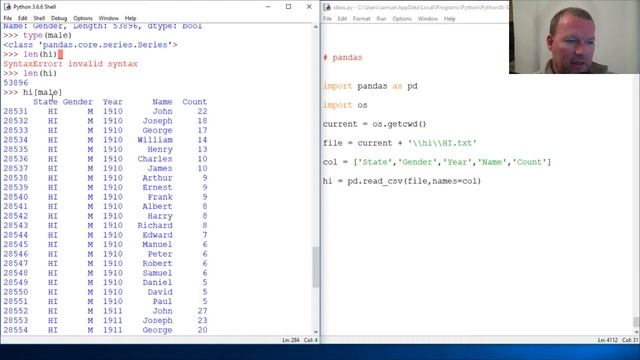Click the name 'Samuel' in row 28548
Image resolution: width=640 pixels, height=360 pixels.
(x=158, y=273)
